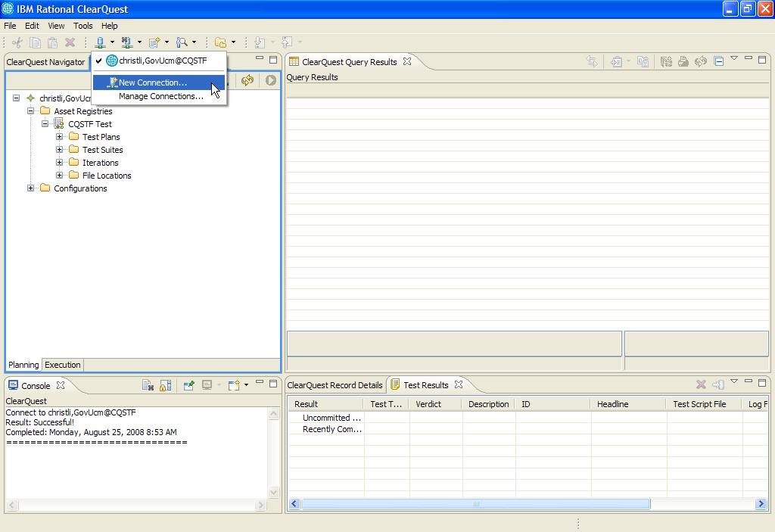Expand the File Locations folder
Image resolution: width=775 pixels, height=532 pixels.
coord(59,175)
